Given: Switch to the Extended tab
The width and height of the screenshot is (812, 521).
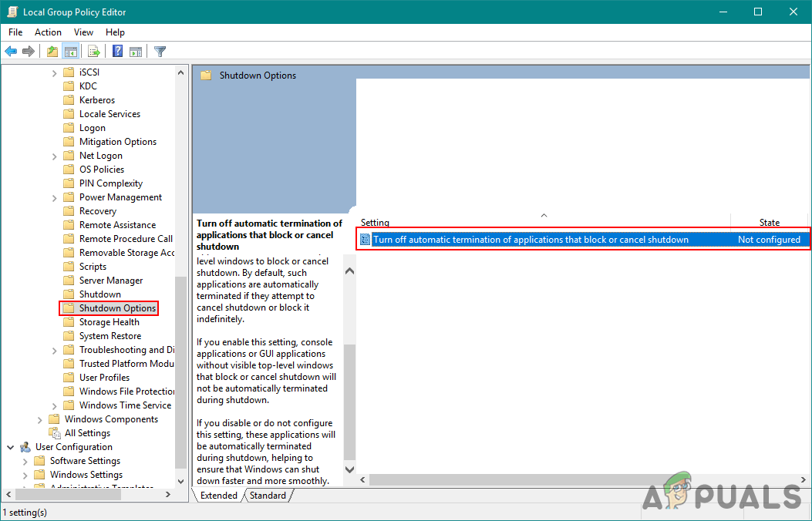Looking at the screenshot, I should coord(218,495).
